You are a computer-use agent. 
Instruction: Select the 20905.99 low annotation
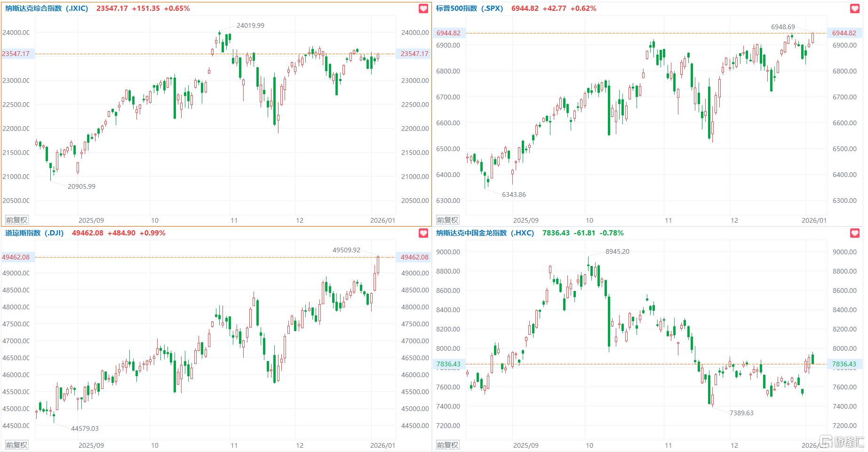[x=81, y=186]
